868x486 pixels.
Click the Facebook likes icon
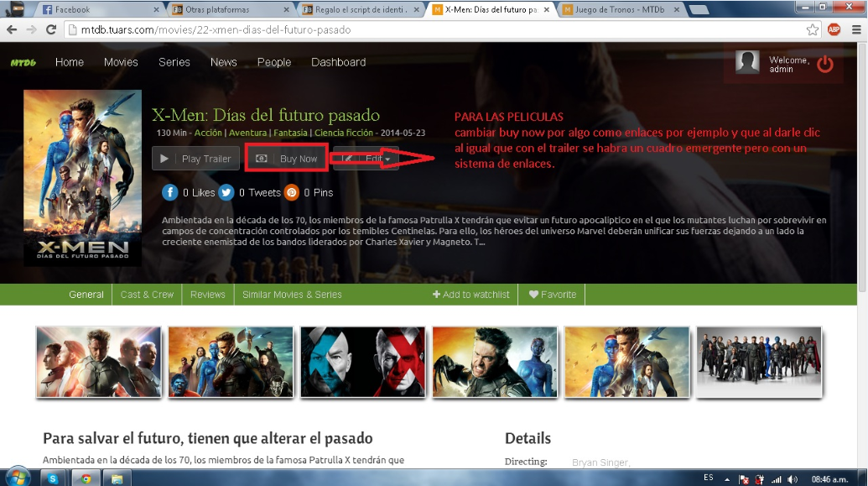(170, 192)
